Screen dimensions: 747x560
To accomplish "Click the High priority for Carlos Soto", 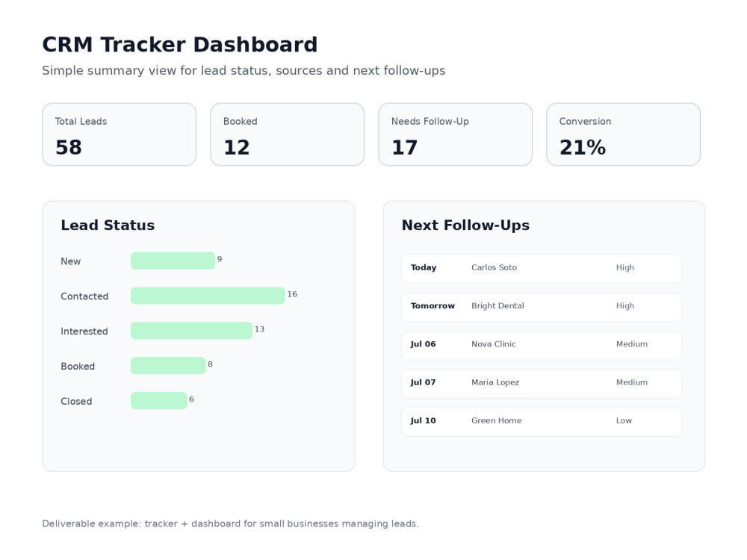I will pyautogui.click(x=625, y=267).
